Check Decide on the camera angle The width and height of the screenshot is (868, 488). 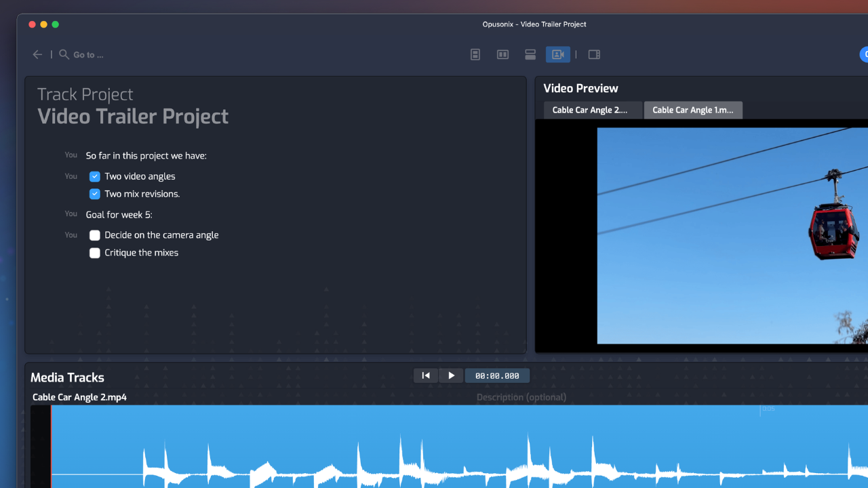[x=95, y=236]
